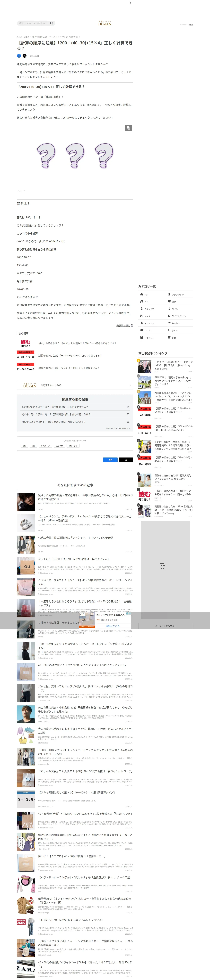
Task: Open recommended article 成宮寛貴さん 40代
Action: click(x=75, y=502)
